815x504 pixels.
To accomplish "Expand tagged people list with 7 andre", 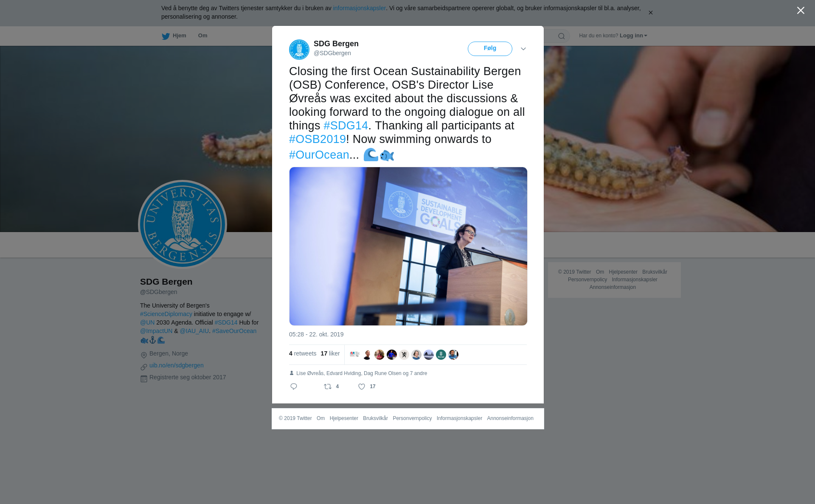I will tap(419, 373).
